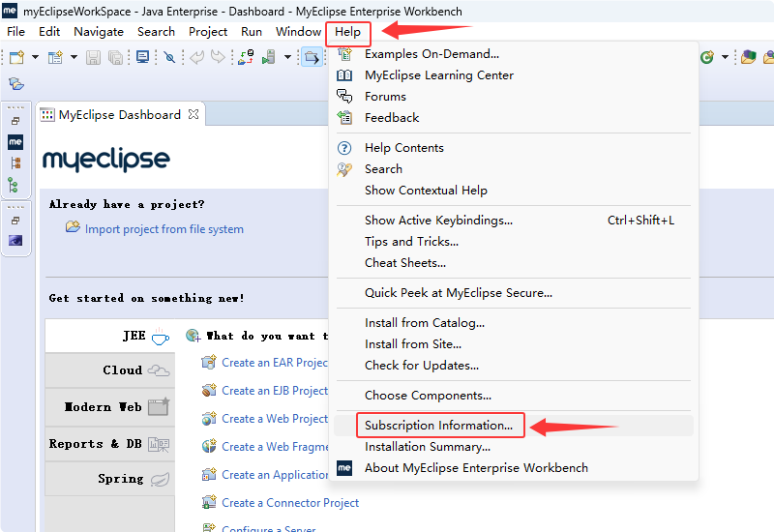Select Show Active Keybindings menu item

(514, 221)
